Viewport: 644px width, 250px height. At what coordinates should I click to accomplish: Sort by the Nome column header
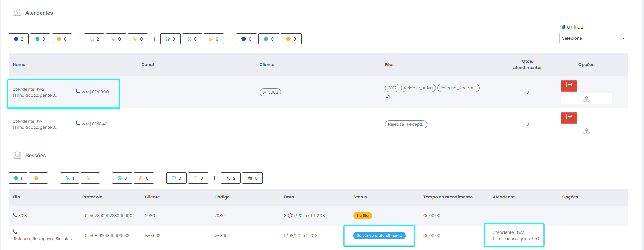tap(19, 65)
